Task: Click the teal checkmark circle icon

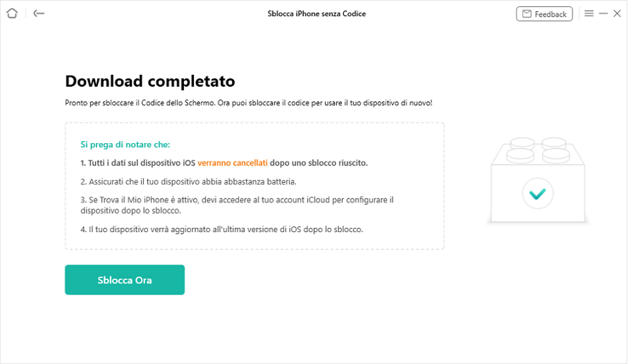Action: 537,194
